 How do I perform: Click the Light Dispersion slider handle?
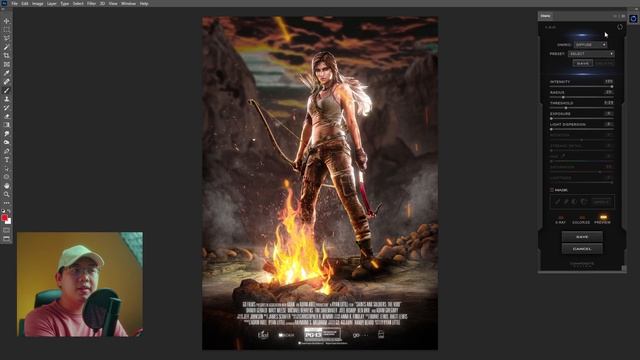pos(551,129)
